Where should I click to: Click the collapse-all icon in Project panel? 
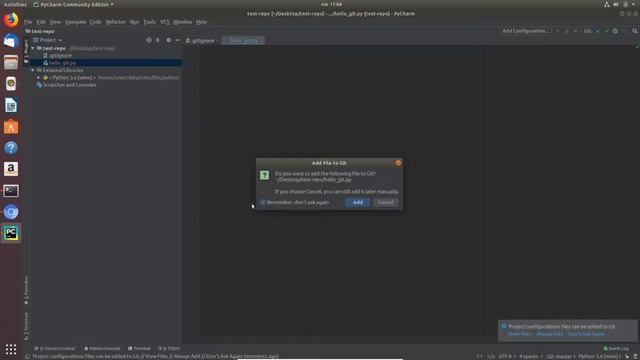(x=158, y=40)
